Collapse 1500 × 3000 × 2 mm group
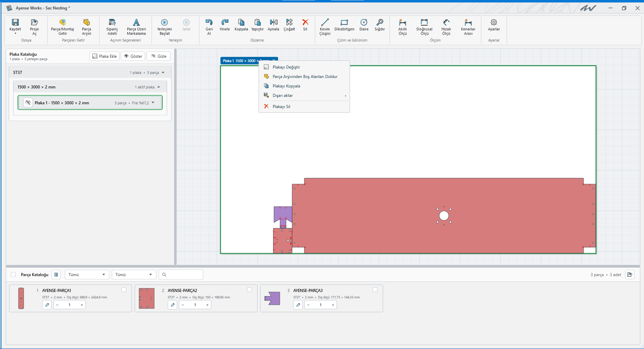Screen dimensions: 644x349 click(x=159, y=87)
